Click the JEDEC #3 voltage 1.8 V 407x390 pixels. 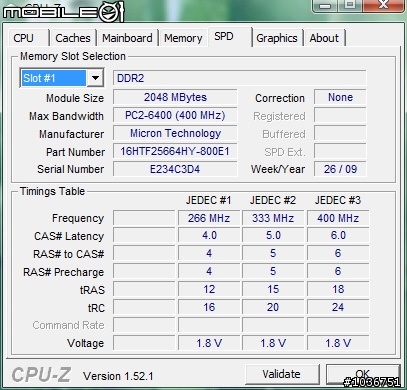[338, 343]
